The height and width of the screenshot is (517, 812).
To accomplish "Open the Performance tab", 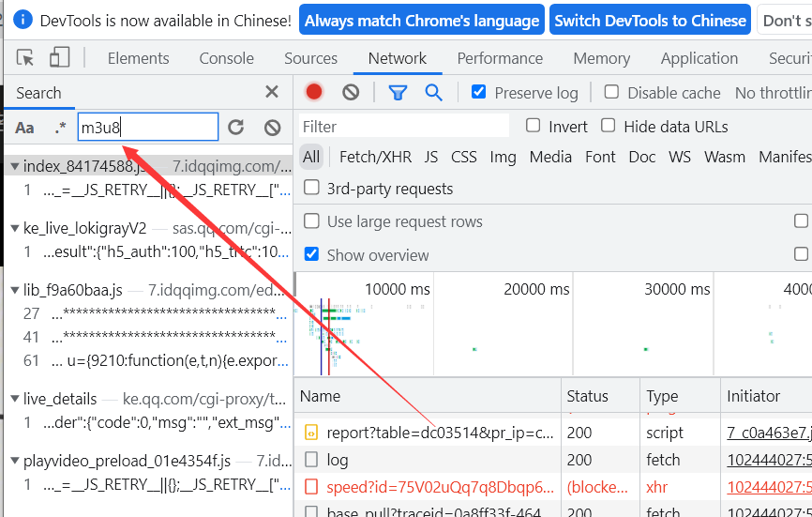I will 500,58.
